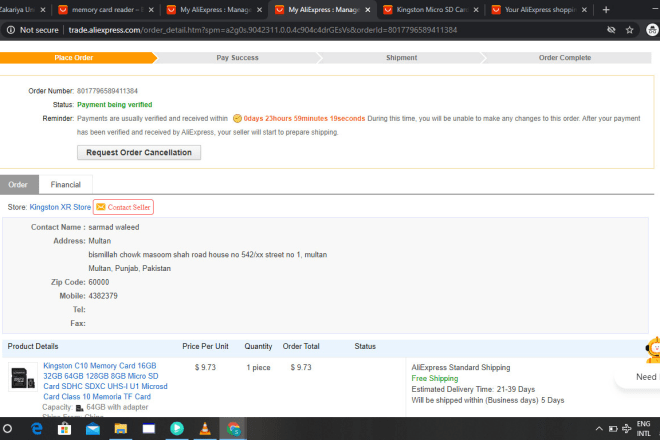Open the Need help chat mascot
This screenshot has width=660, height=440.
coord(652,350)
